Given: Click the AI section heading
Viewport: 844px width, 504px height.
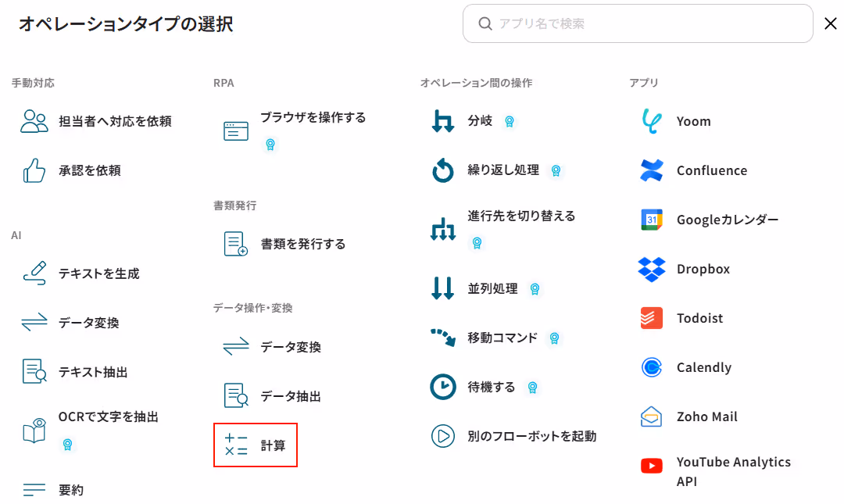Looking at the screenshot, I should [16, 235].
